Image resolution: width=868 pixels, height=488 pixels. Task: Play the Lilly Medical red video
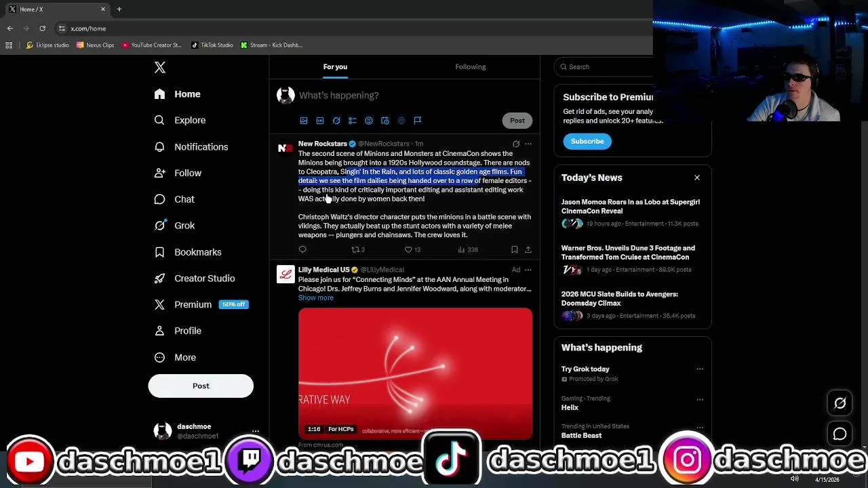tap(415, 373)
